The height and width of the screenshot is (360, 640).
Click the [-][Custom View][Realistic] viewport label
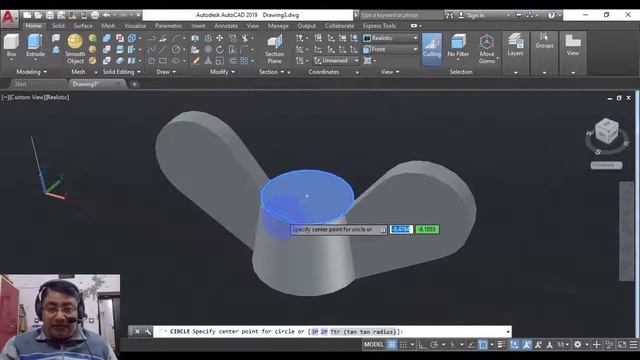pyautogui.click(x=36, y=97)
